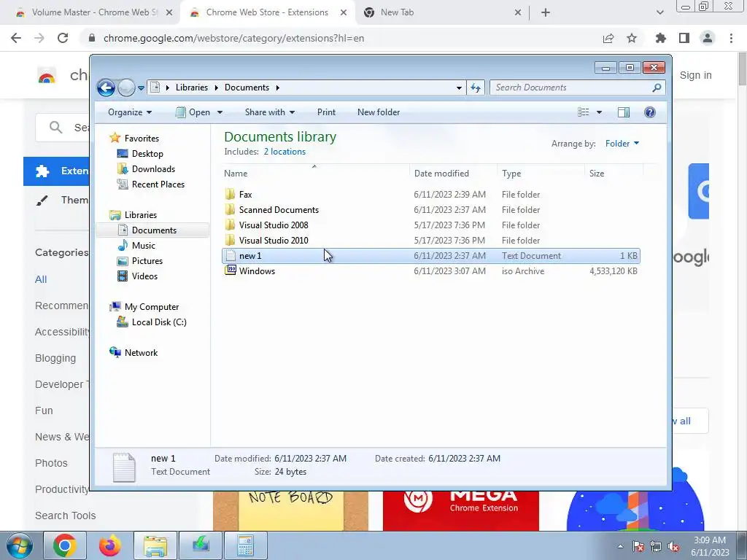747x560 pixels.
Task: Open Calculator from the taskbar
Action: click(245, 545)
